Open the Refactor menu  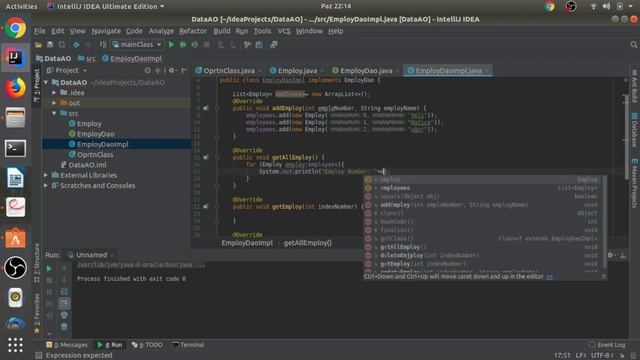point(193,31)
